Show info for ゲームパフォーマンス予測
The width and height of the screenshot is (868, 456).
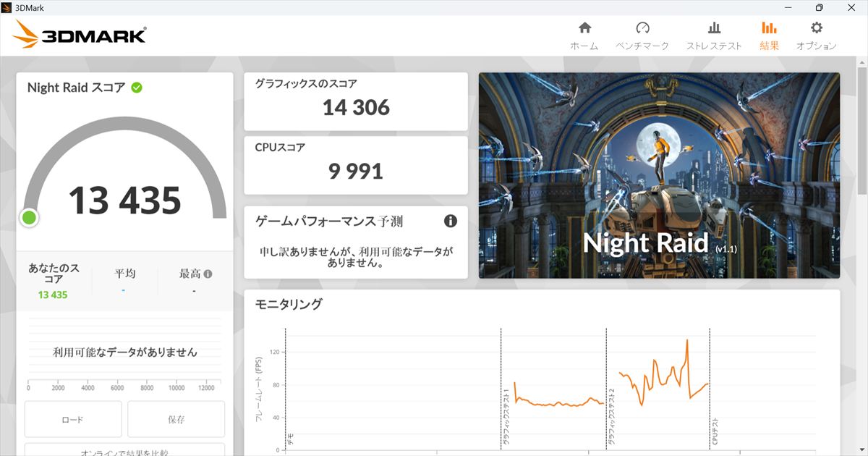451,221
